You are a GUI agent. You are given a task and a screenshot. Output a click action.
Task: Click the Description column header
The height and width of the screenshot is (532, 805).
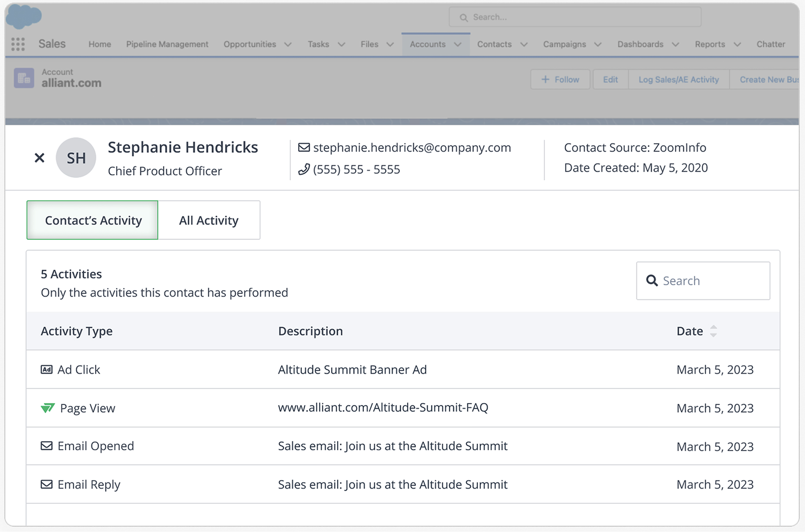(x=310, y=331)
